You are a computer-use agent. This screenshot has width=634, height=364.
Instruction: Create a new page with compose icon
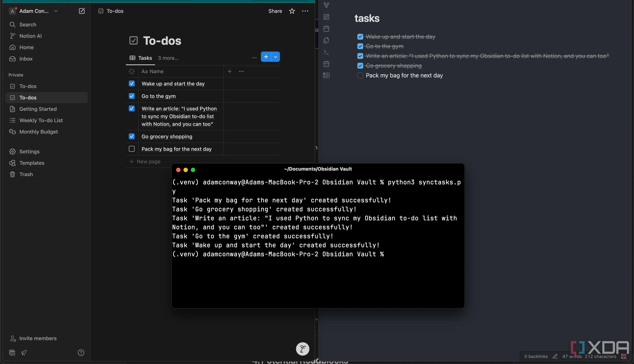point(82,11)
